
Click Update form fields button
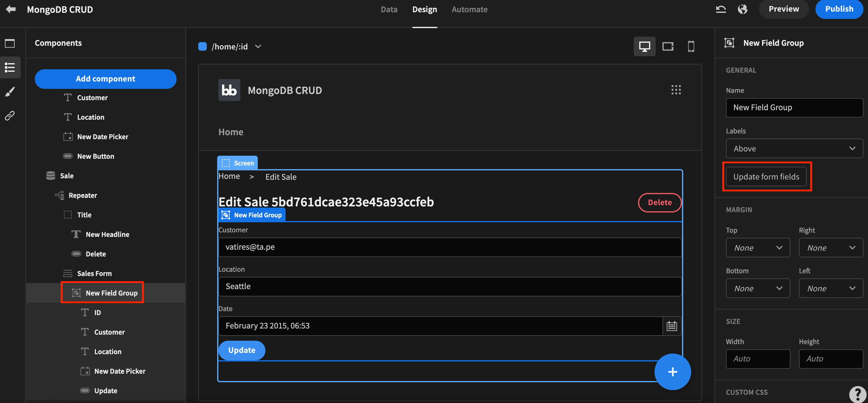pyautogui.click(x=766, y=176)
